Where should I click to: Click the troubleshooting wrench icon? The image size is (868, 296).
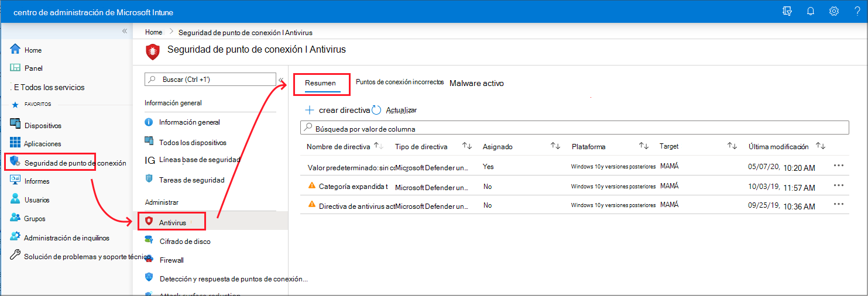point(16,256)
